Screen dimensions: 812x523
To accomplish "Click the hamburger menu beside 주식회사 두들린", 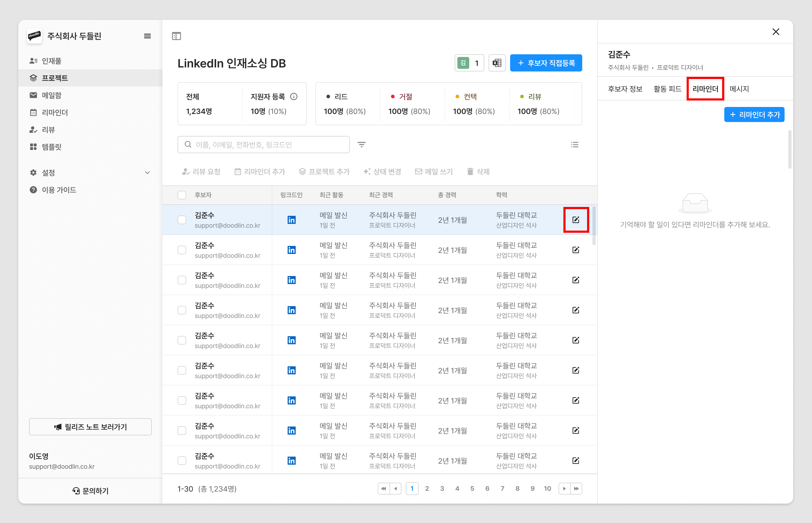I will click(147, 36).
